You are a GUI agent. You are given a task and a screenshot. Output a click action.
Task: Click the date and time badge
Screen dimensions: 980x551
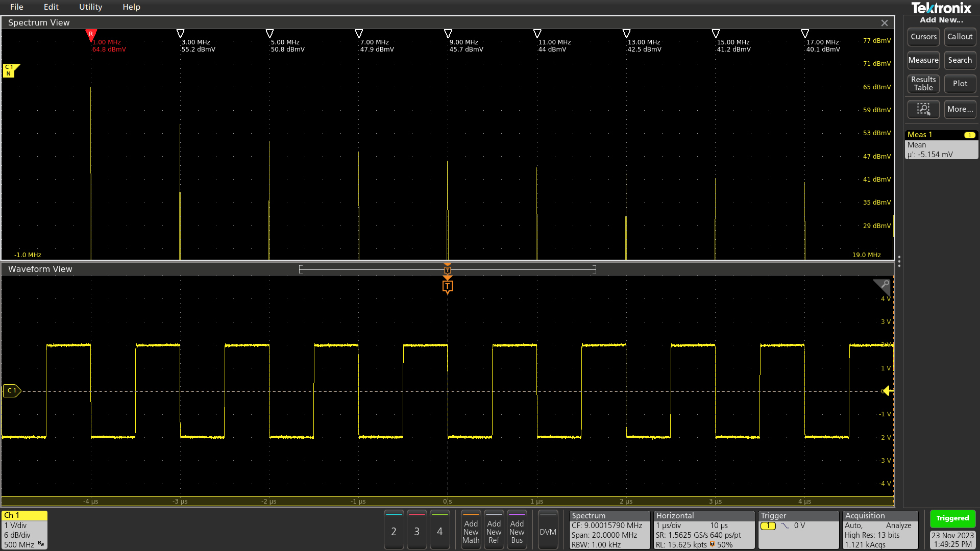click(x=952, y=540)
